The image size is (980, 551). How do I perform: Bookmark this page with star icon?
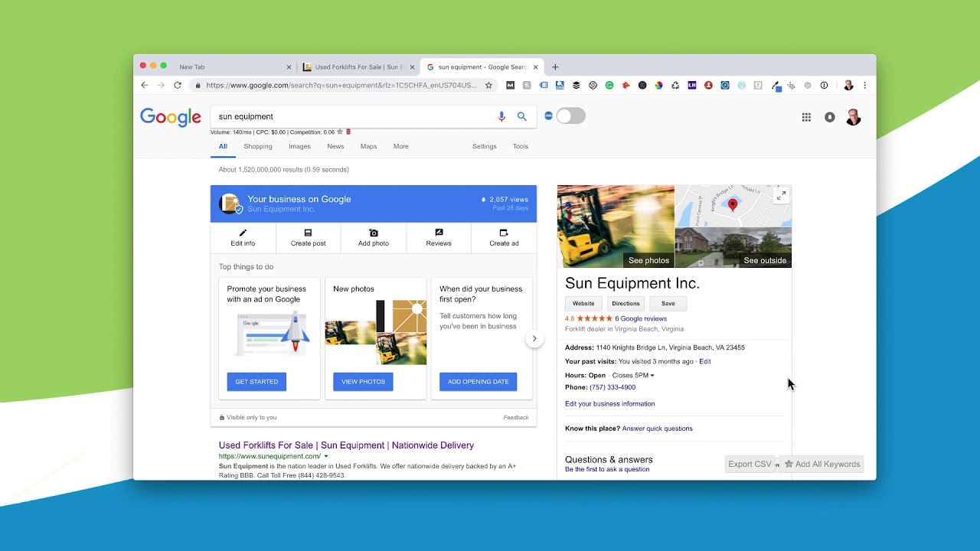488,86
